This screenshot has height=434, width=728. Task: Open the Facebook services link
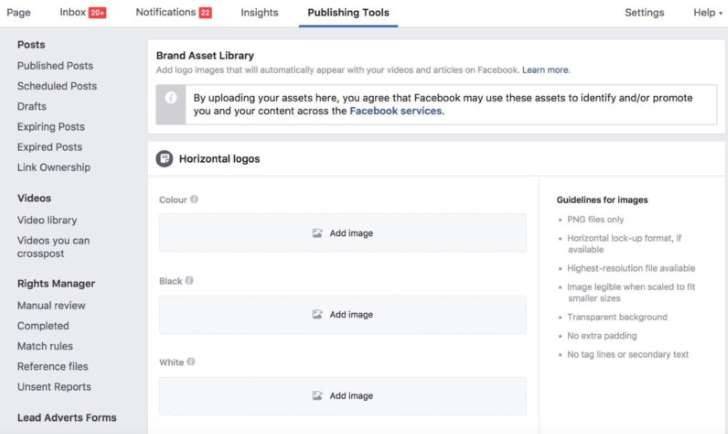396,111
